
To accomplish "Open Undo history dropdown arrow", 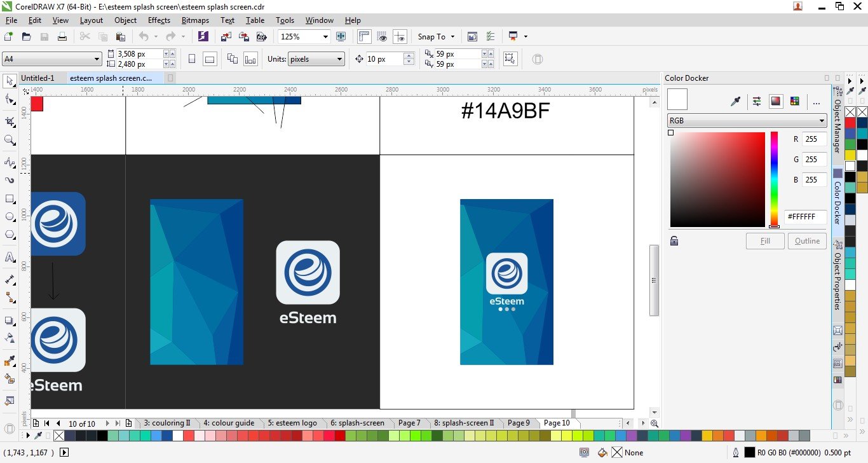I will click(156, 37).
